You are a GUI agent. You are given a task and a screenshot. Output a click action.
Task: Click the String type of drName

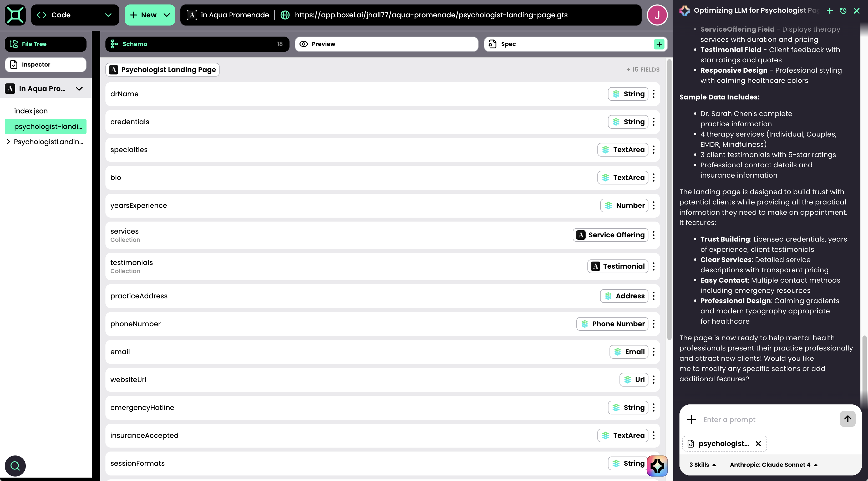click(x=628, y=94)
